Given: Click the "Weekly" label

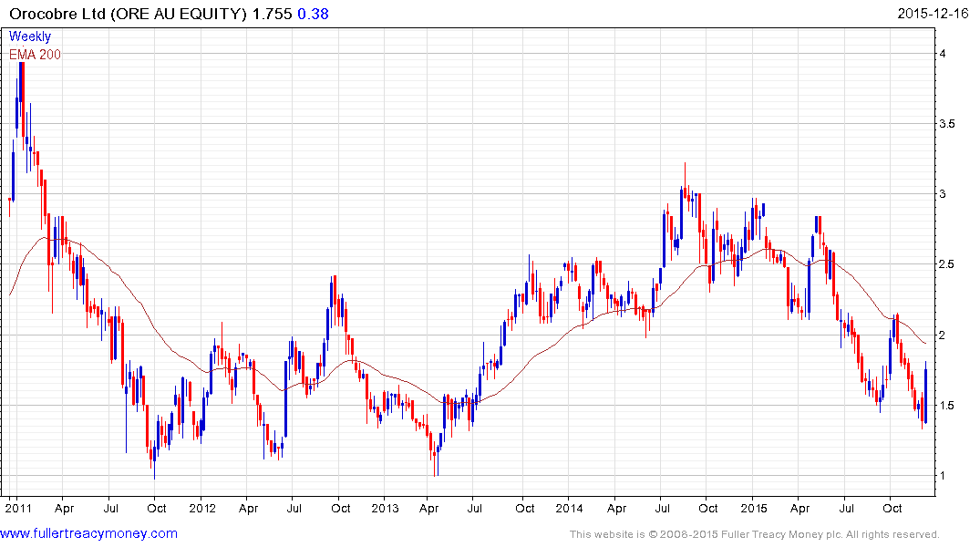Looking at the screenshot, I should pyautogui.click(x=30, y=36).
